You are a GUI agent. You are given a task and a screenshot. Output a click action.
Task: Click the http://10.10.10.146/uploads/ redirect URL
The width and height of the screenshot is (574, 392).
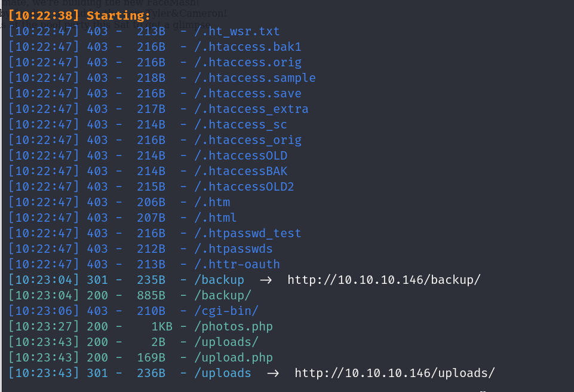coord(395,373)
